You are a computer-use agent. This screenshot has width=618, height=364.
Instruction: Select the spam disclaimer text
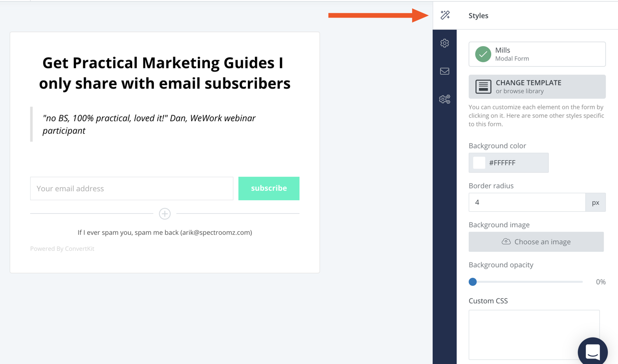[x=165, y=232]
